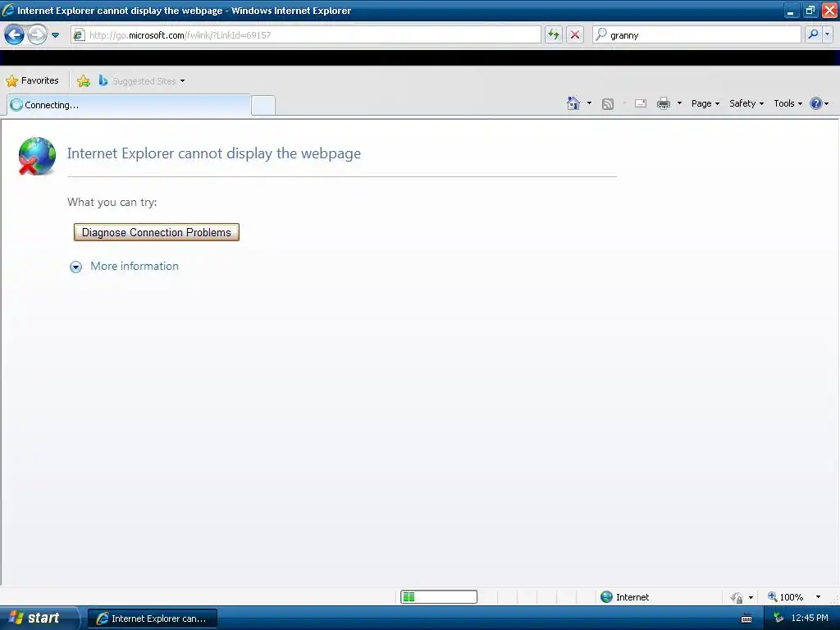Click the 12:45 PM system clock
This screenshot has height=630, width=840.
click(x=810, y=619)
